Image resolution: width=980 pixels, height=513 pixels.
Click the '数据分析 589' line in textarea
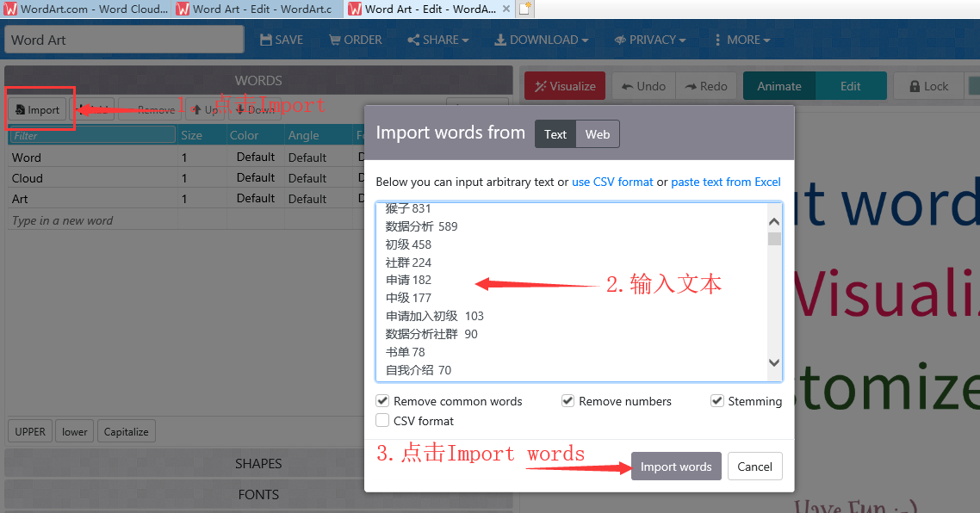[x=421, y=226]
